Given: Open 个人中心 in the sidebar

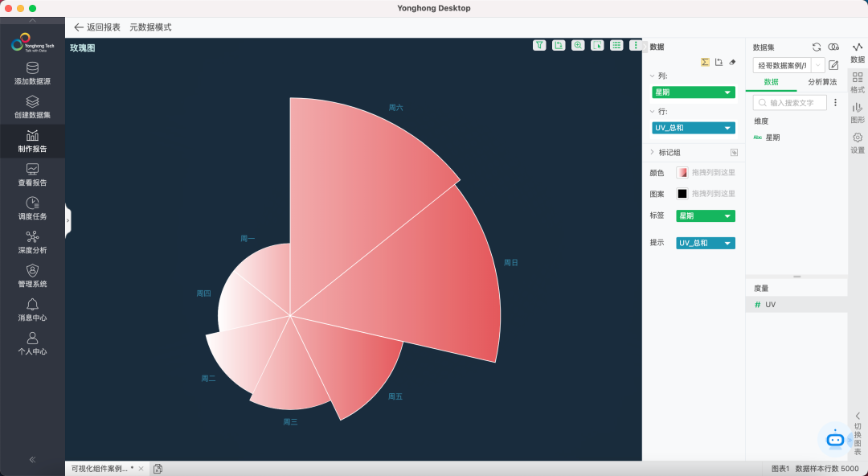Looking at the screenshot, I should [x=32, y=344].
